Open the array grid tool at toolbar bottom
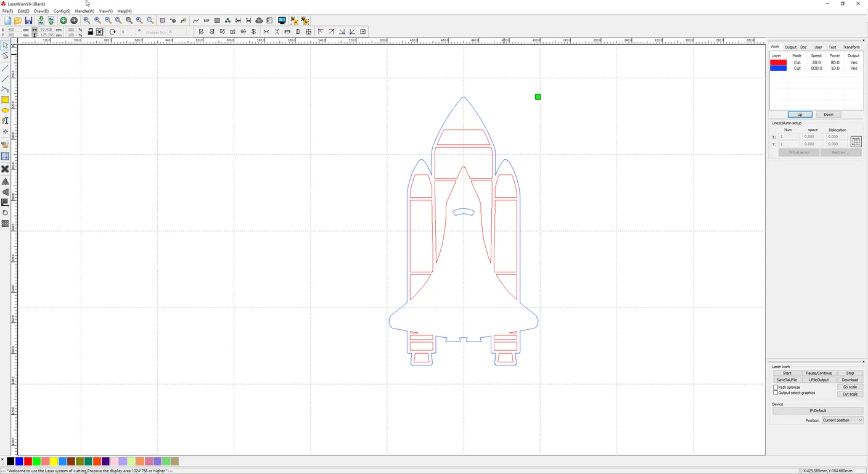This screenshot has width=868, height=474. pos(6,224)
